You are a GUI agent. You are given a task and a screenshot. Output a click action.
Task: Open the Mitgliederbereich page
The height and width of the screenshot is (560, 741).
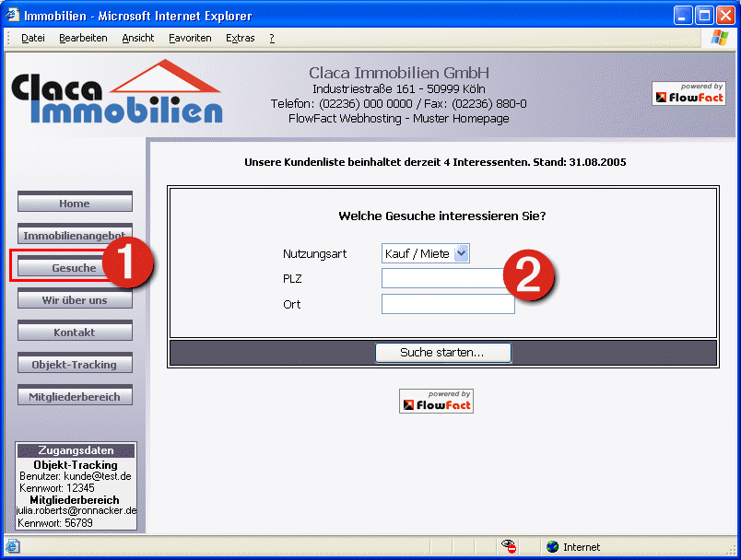tap(75, 395)
